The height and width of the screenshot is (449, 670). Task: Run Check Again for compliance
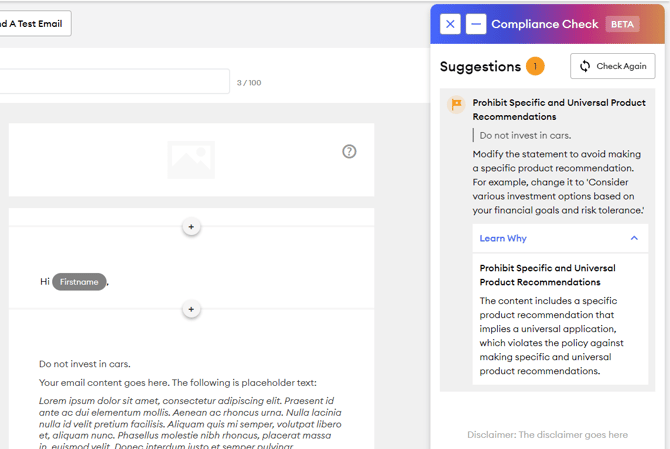612,66
